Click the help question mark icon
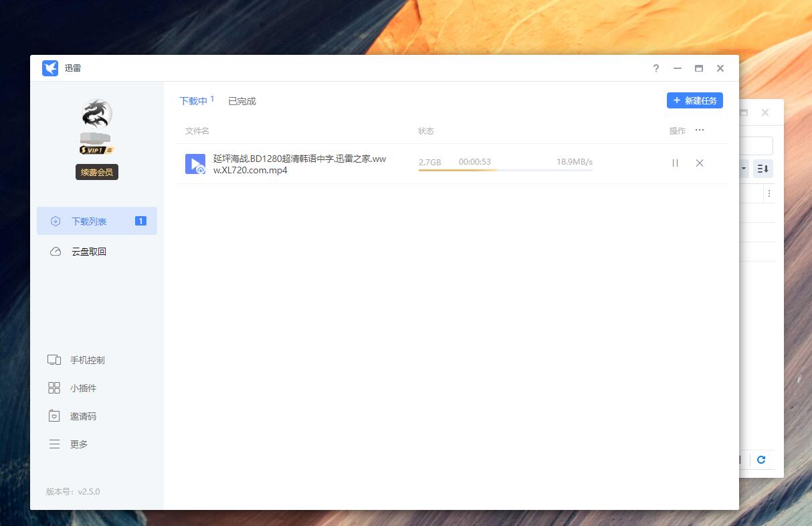 [655, 68]
